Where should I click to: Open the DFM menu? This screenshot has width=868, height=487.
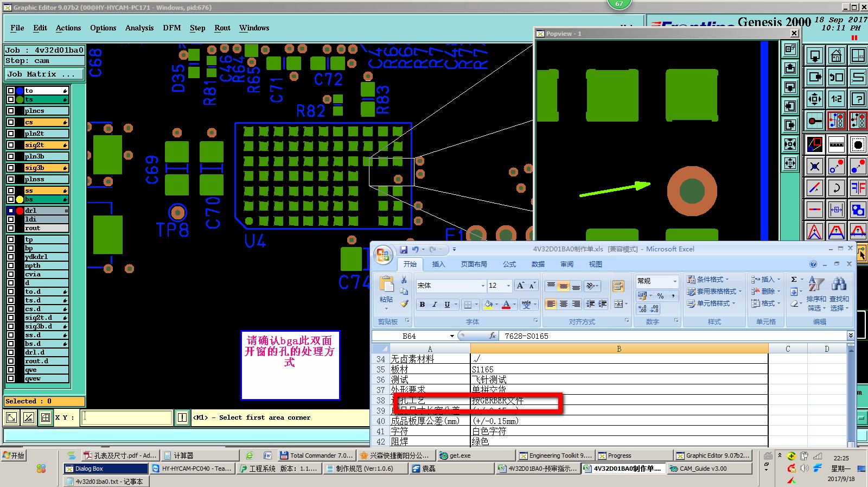pyautogui.click(x=172, y=28)
